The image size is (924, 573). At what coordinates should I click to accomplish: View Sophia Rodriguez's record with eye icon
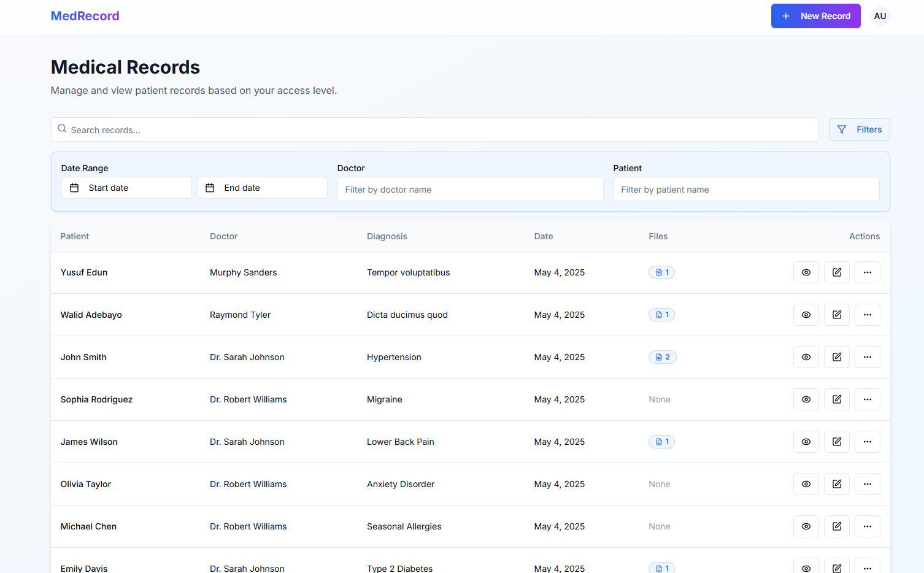click(x=806, y=399)
